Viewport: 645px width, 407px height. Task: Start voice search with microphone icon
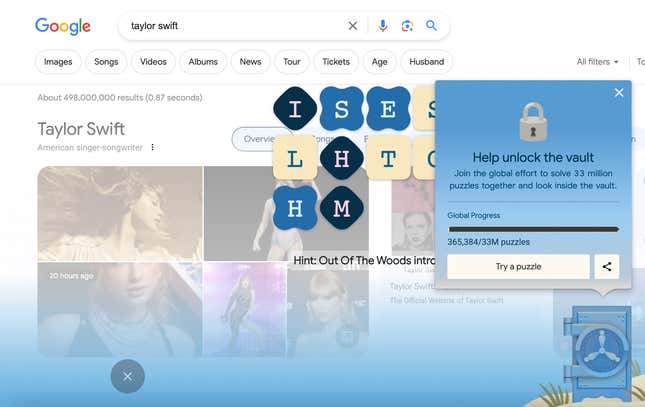pos(383,26)
